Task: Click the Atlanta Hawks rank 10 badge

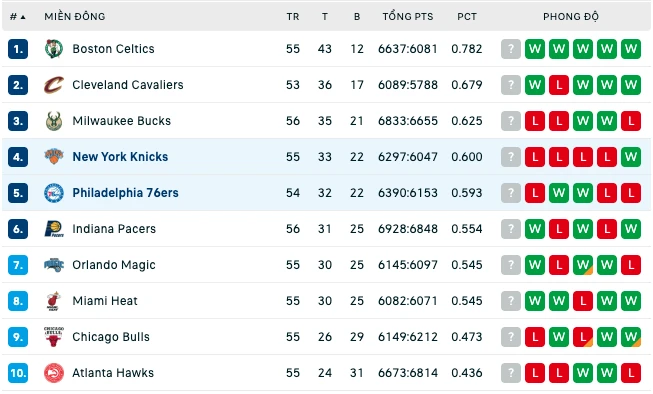Action: click(18, 373)
